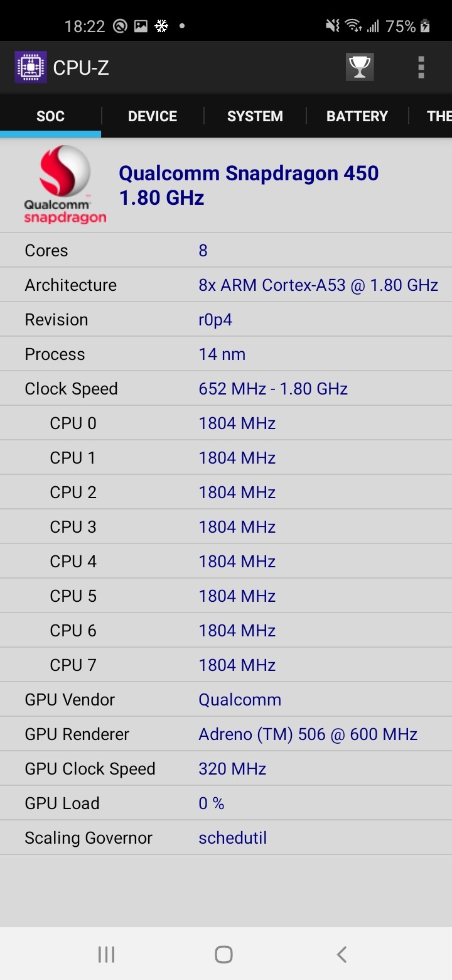This screenshot has width=452, height=980.
Task: Tap the CPU-Z app logo icon
Action: coord(30,67)
